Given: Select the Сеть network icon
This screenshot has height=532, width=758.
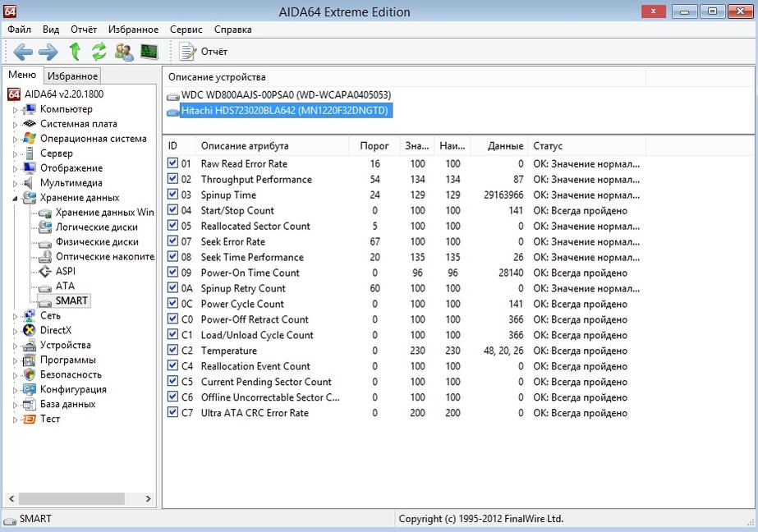Looking at the screenshot, I should click(30, 315).
